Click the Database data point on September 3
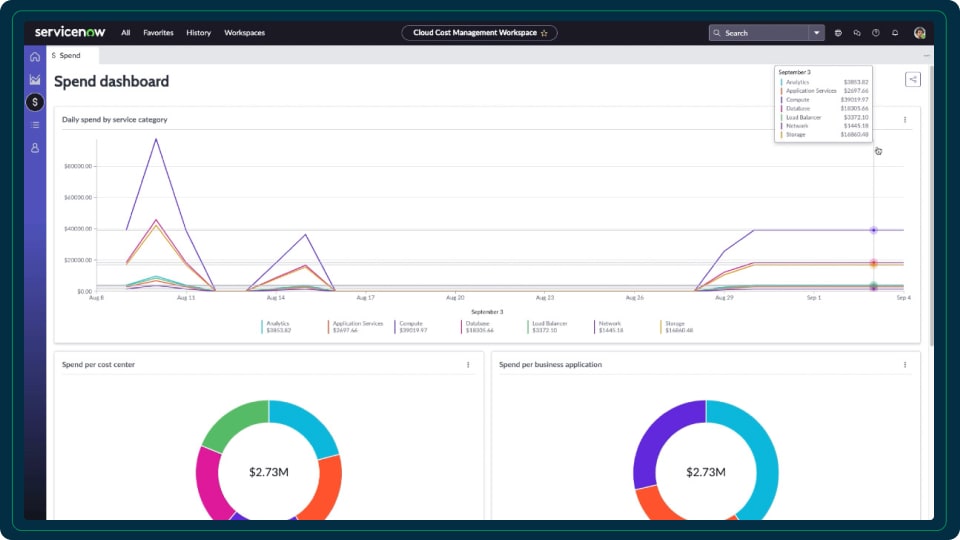The image size is (960, 540). (874, 263)
